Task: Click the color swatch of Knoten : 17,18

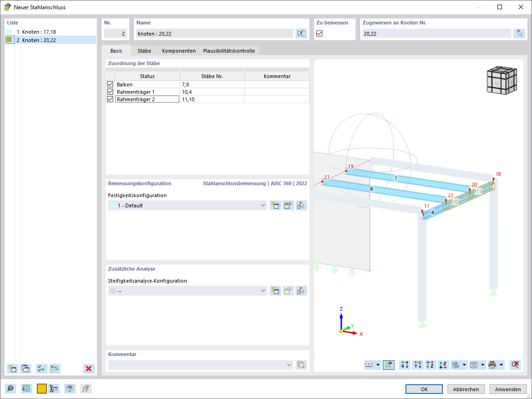Action: 9,31
